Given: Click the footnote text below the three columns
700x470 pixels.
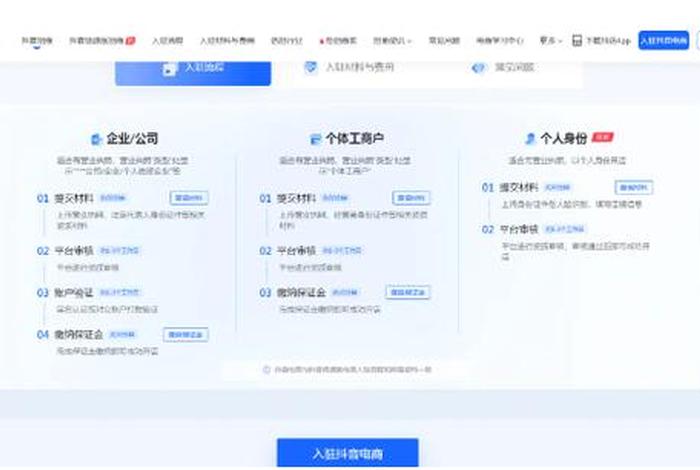Looking at the screenshot, I should (x=353, y=369).
